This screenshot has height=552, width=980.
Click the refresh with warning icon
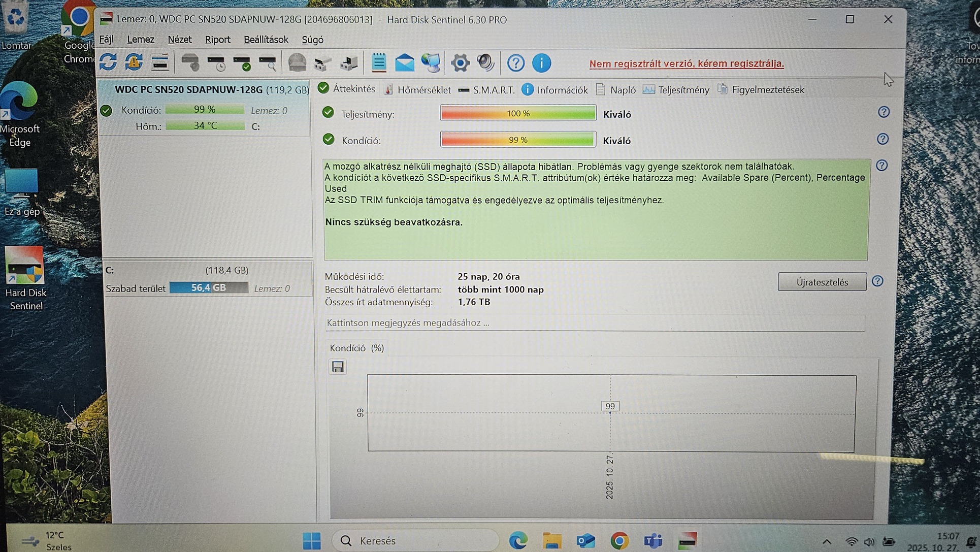134,62
